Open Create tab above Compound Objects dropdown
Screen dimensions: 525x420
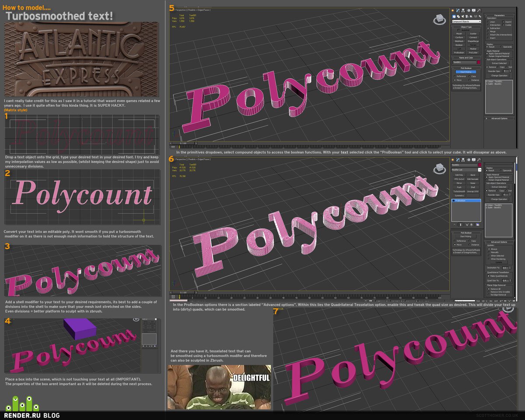tap(453, 10)
